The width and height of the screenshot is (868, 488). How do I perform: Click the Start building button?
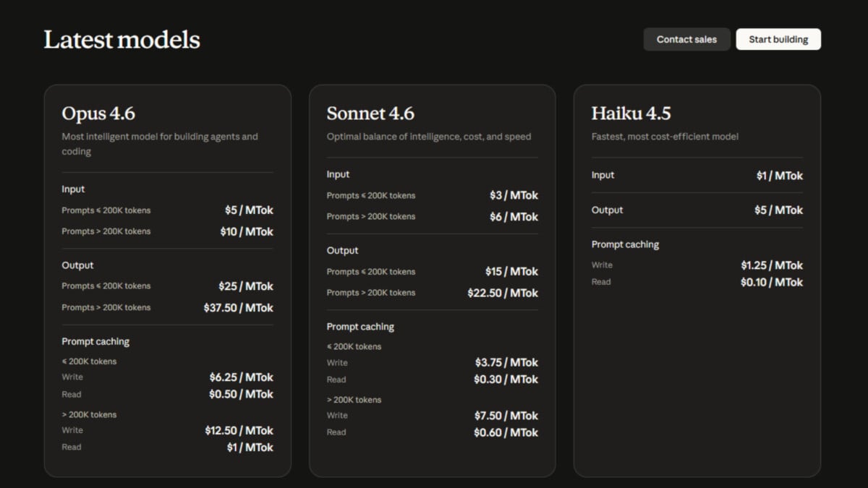[778, 40]
